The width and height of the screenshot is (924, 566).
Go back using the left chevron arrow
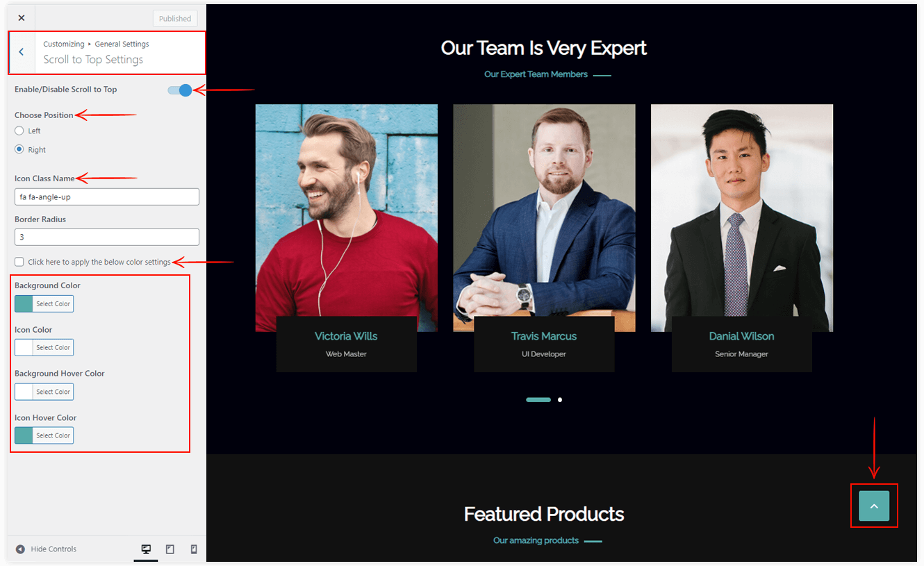[22, 52]
